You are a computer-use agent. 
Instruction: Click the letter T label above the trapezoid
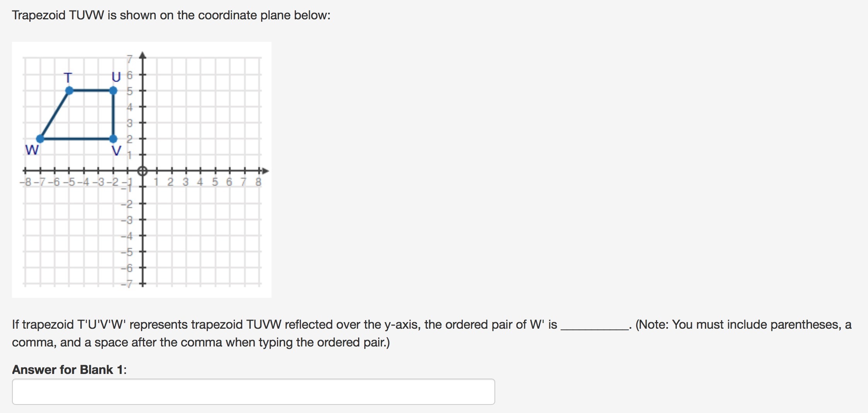coord(68,78)
